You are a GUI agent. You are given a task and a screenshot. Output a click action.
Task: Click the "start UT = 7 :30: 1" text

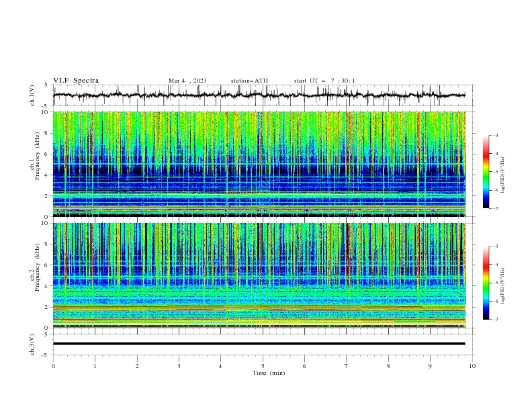(x=324, y=81)
